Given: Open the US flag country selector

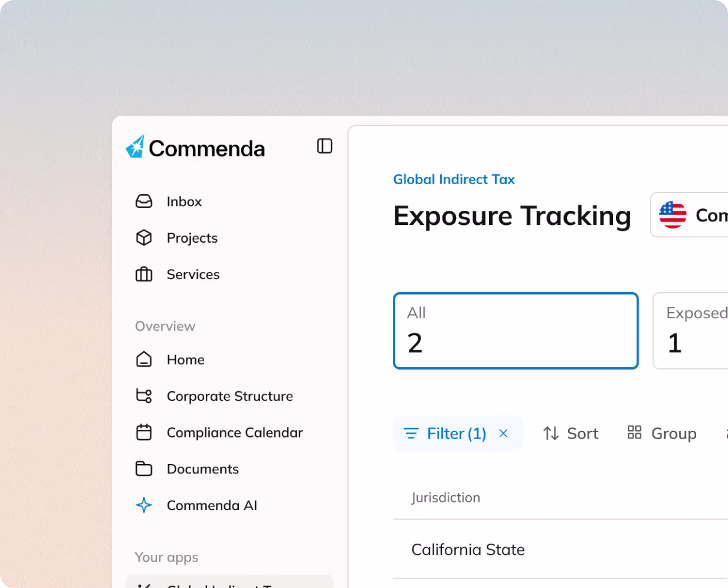Looking at the screenshot, I should (x=690, y=215).
